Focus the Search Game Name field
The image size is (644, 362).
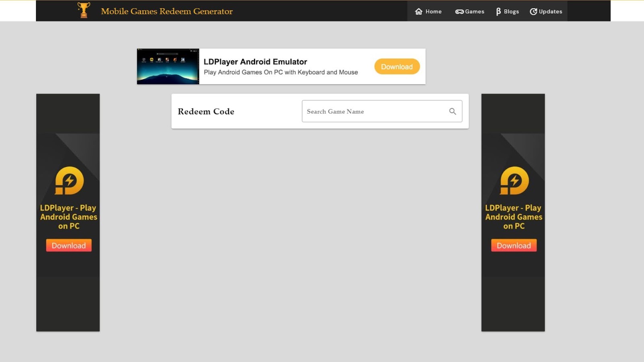point(382,111)
